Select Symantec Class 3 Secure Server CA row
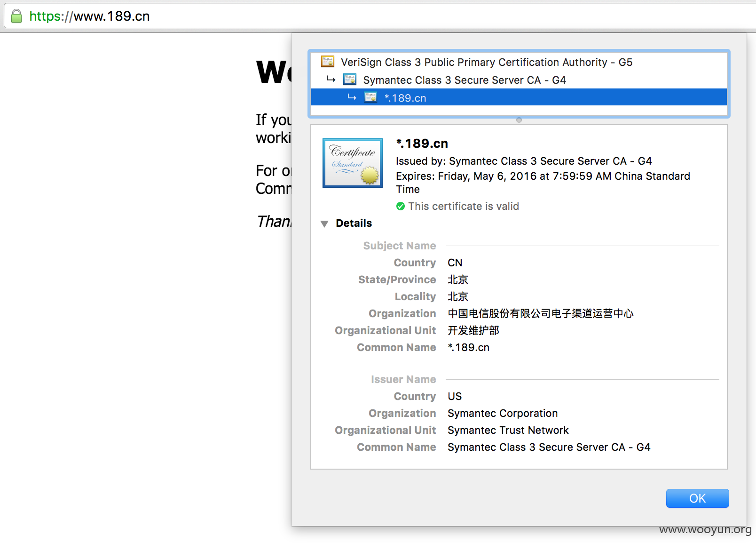756x543 pixels. (x=519, y=80)
